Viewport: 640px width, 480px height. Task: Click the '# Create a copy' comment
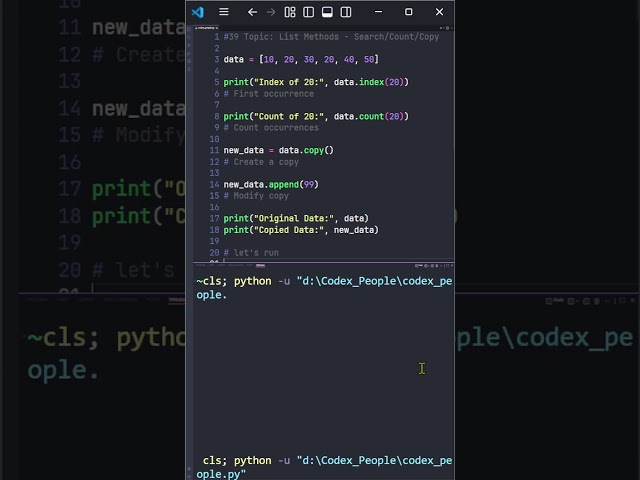pyautogui.click(x=261, y=162)
